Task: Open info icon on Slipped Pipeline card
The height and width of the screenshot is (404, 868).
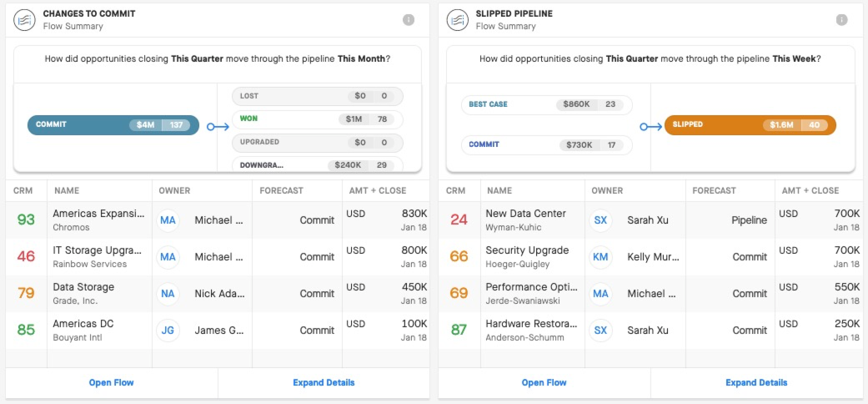Action: 841,20
